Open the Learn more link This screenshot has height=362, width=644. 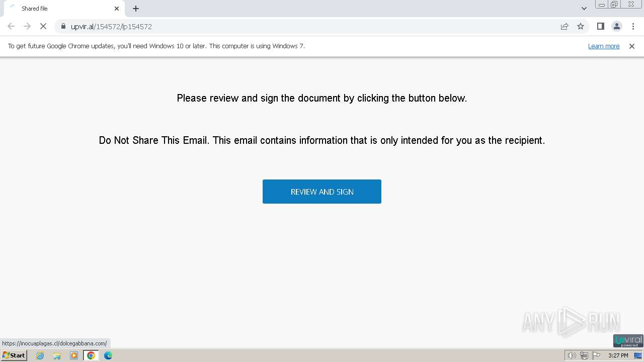pos(604,46)
